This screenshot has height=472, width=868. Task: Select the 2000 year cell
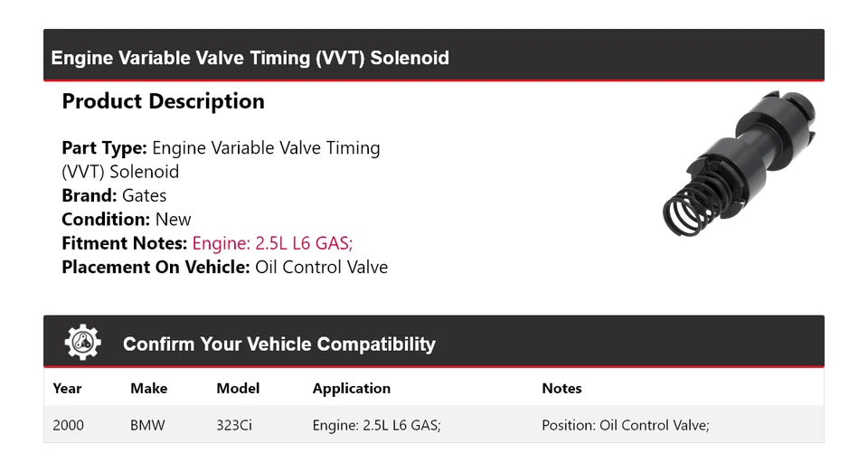68,425
